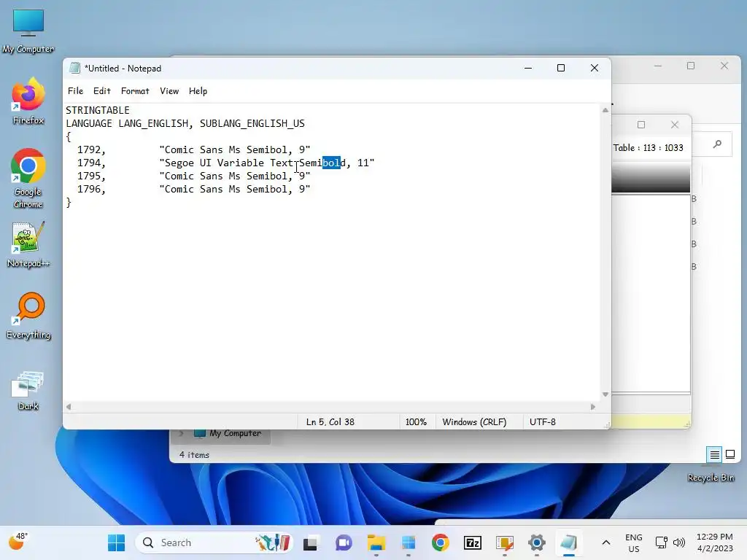
Task: Click the STRINGTABLE line in Notepad
Action: [98, 110]
